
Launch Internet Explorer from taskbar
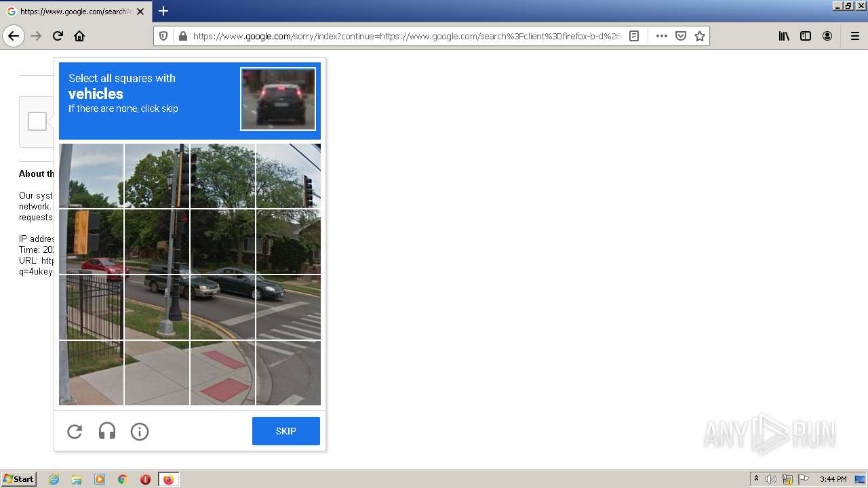[54, 479]
